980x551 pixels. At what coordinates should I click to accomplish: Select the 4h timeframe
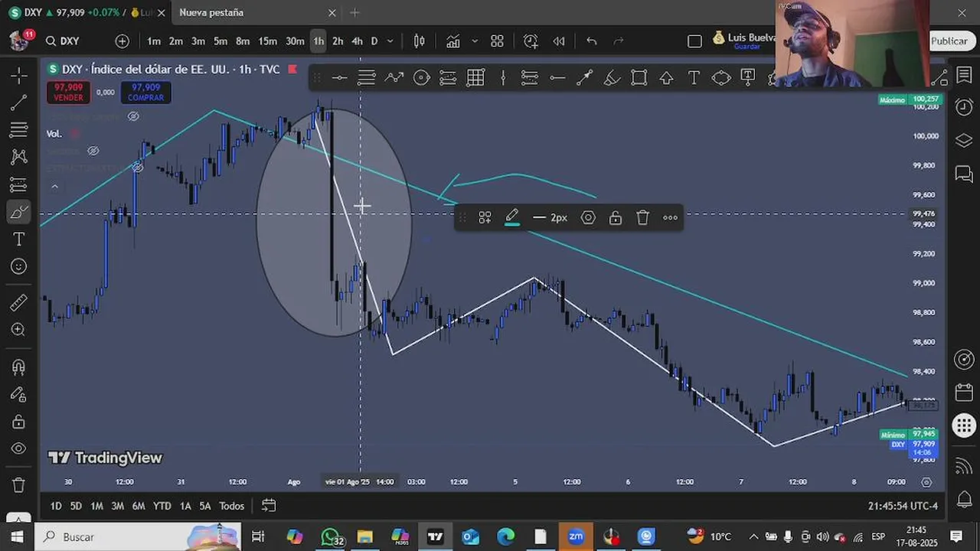tap(357, 41)
